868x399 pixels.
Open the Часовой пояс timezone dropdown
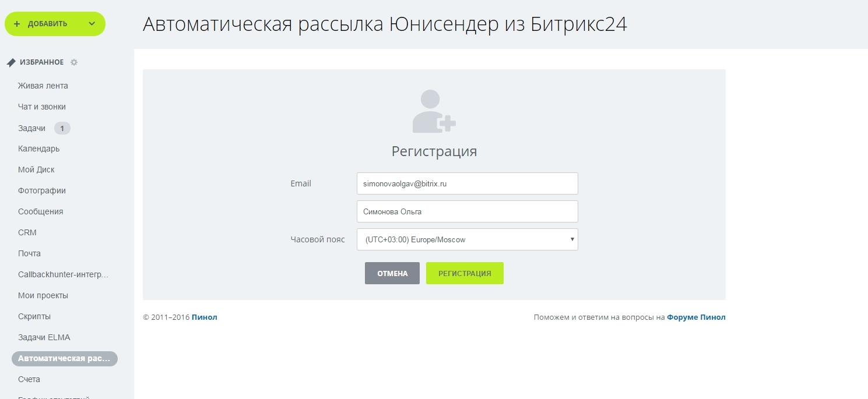point(467,239)
